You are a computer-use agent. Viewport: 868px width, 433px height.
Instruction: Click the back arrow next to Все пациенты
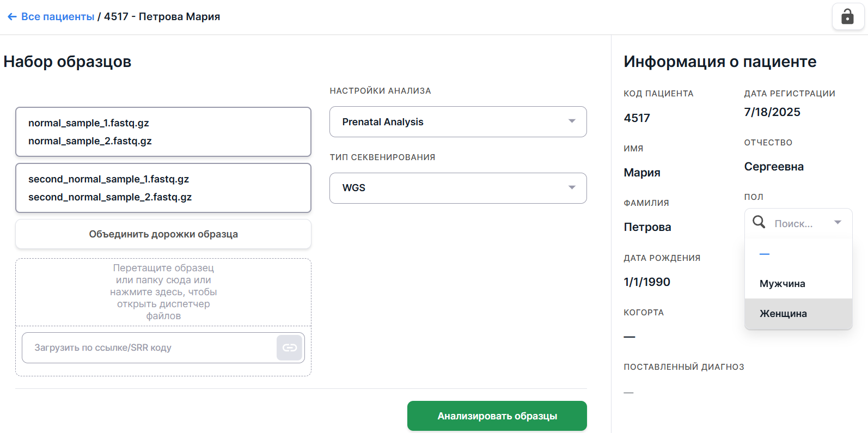(12, 17)
